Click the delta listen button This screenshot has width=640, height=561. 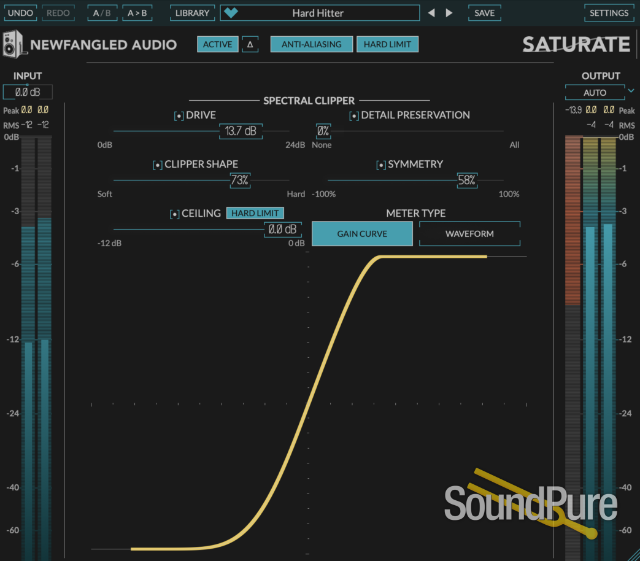[x=250, y=44]
